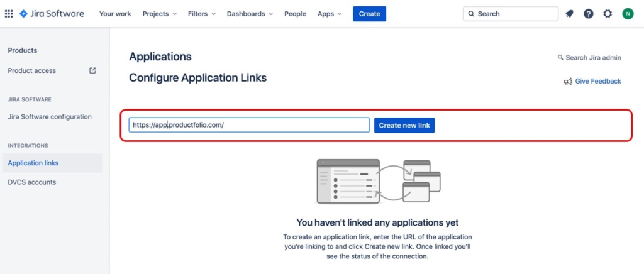Open the help question mark icon
The height and width of the screenshot is (274, 644).
click(589, 14)
